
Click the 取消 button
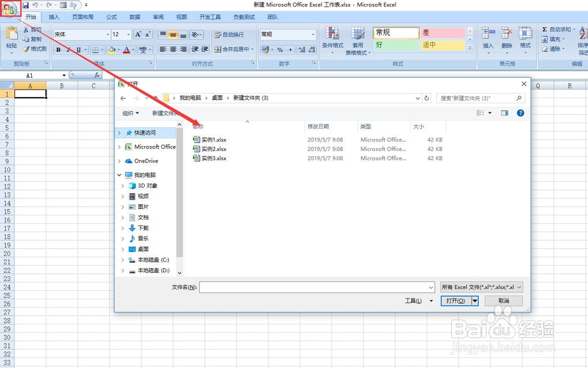point(504,301)
